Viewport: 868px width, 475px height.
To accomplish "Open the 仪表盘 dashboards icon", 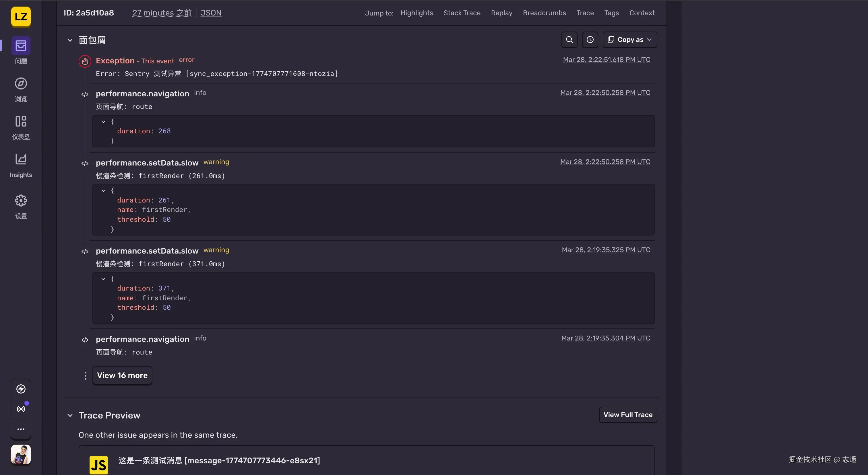I will pos(21,122).
